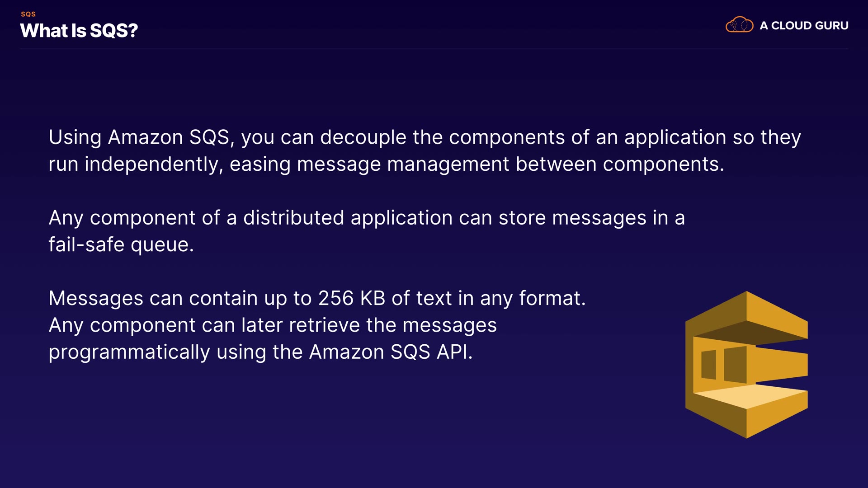Click the "A CLOUD GURU" brand text
Image resolution: width=868 pixels, height=488 pixels.
coord(804,26)
